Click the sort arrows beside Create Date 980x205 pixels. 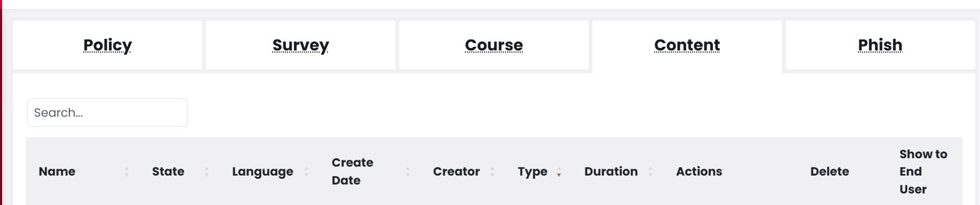pos(408,172)
